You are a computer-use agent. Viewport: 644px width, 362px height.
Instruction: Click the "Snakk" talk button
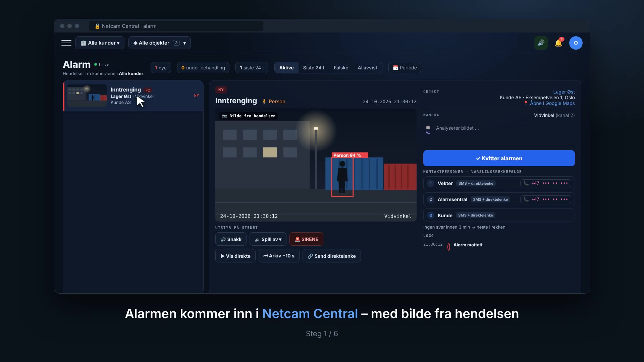pos(231,239)
